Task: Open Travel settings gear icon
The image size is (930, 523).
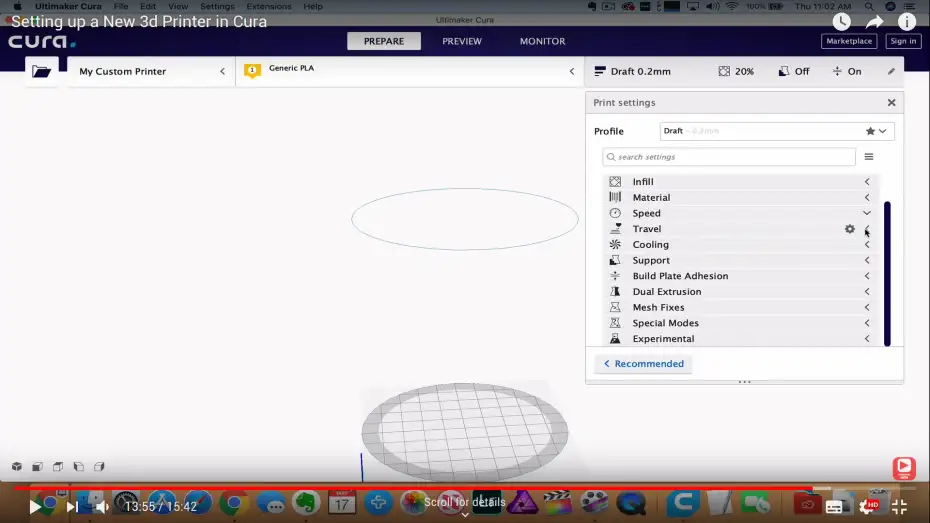Action: point(849,229)
